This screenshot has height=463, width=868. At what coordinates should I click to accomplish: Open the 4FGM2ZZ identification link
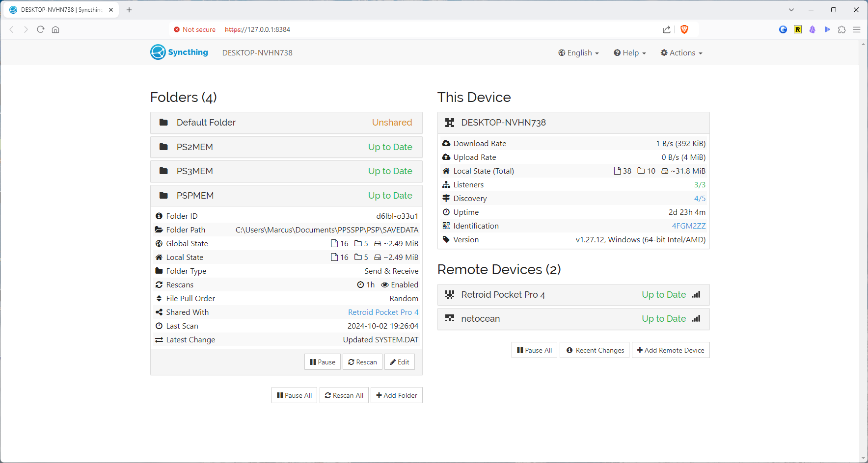pos(689,226)
